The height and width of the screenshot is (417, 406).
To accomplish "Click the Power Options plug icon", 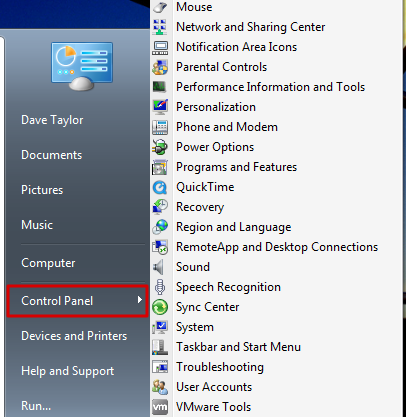I will 160,147.
